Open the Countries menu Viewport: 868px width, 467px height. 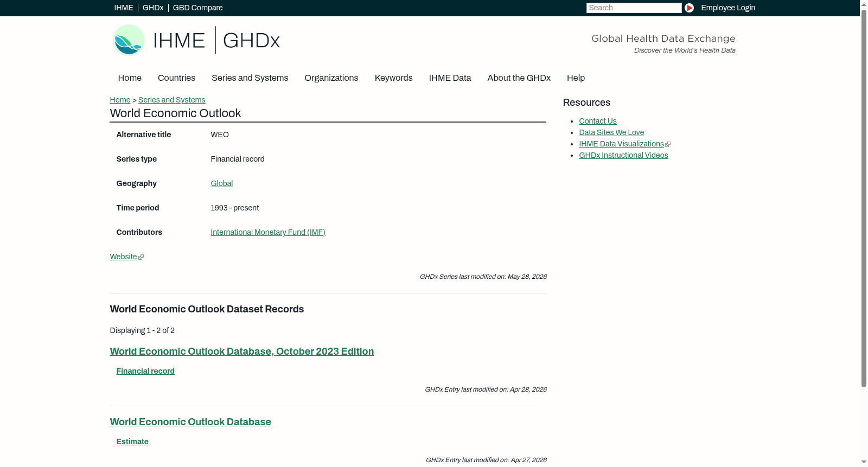coord(176,78)
